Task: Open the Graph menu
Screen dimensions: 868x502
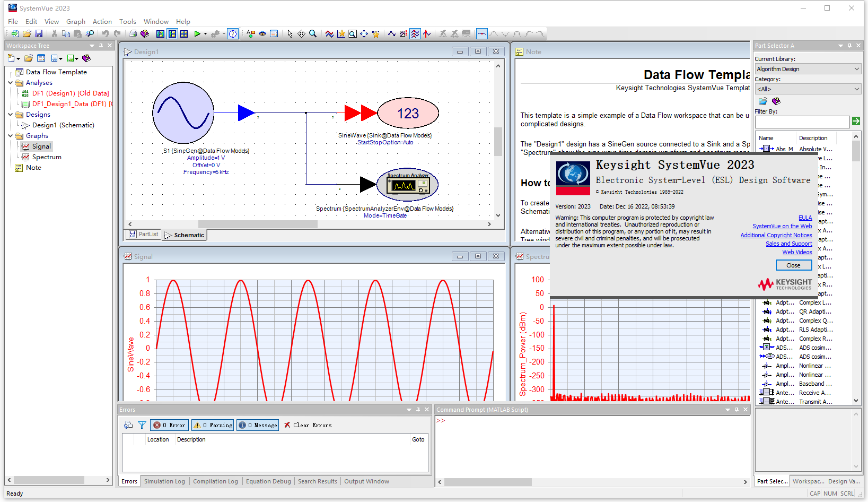Action: click(x=76, y=22)
